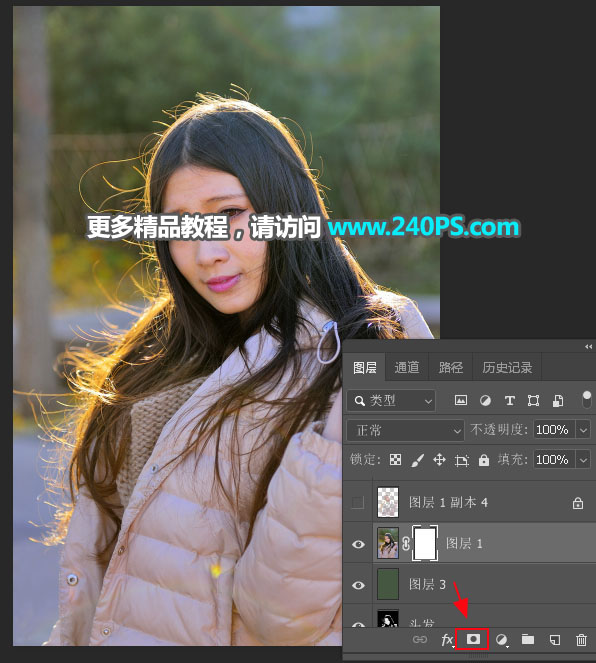Expand the 不透明度 opacity dropdown arrow
The image size is (596, 663).
(583, 430)
